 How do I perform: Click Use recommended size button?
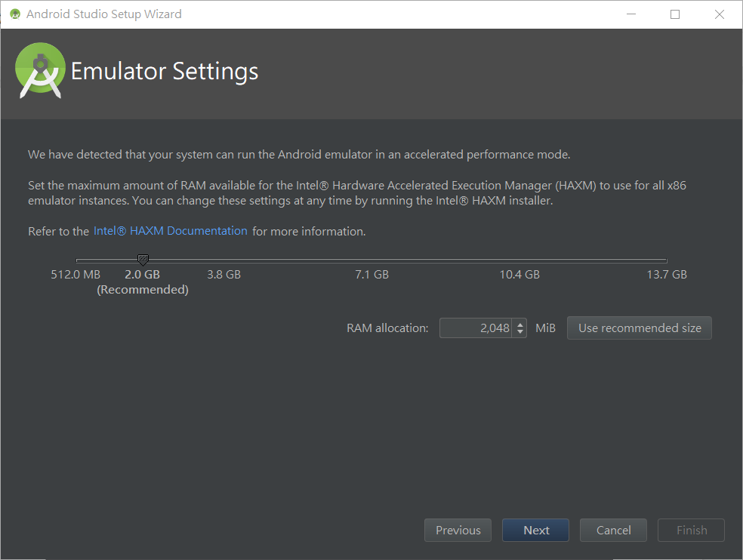pyautogui.click(x=640, y=328)
